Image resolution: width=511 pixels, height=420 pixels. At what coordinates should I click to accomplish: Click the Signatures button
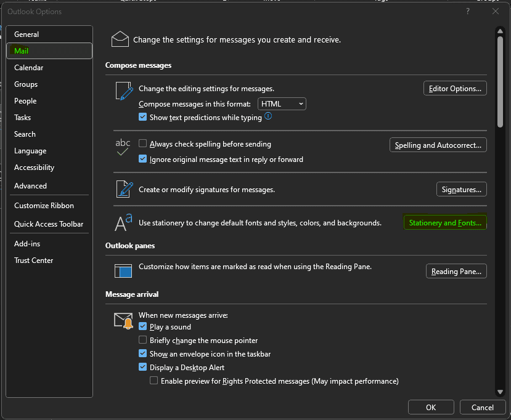click(x=462, y=189)
